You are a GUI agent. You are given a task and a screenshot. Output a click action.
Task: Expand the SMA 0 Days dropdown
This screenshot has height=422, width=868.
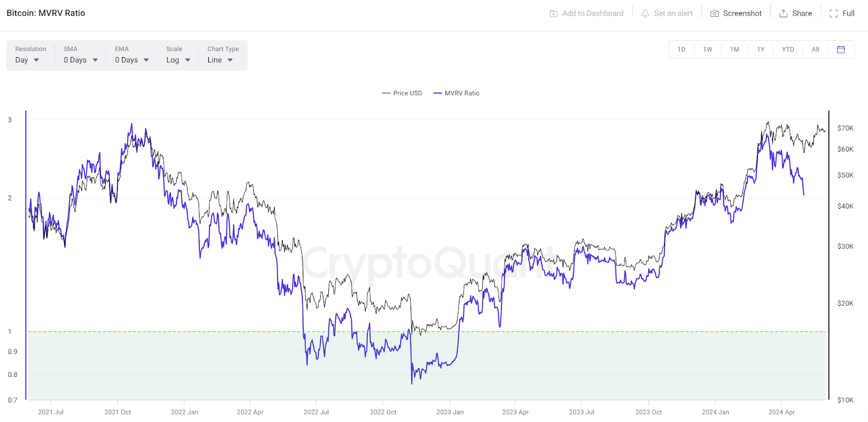coord(80,60)
